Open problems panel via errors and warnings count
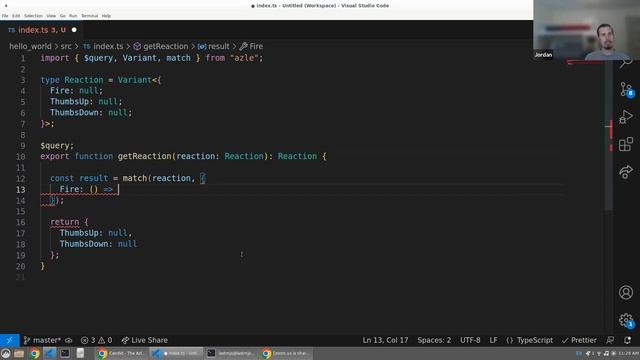This screenshot has height=360, width=640. click(96, 340)
